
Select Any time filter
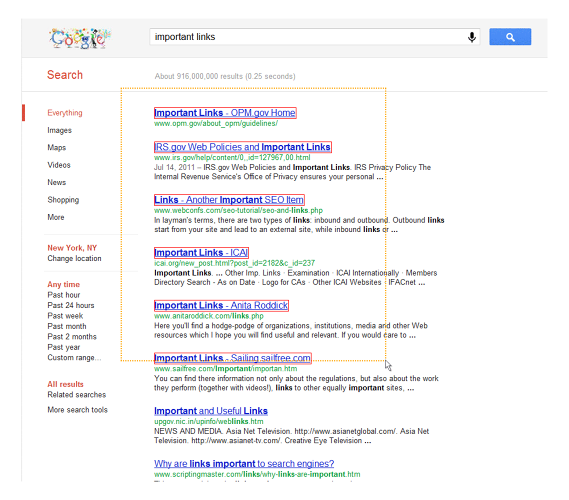tap(64, 284)
